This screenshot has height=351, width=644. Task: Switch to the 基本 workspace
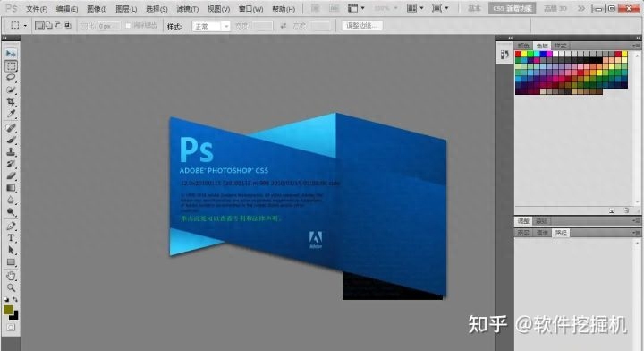coord(474,8)
